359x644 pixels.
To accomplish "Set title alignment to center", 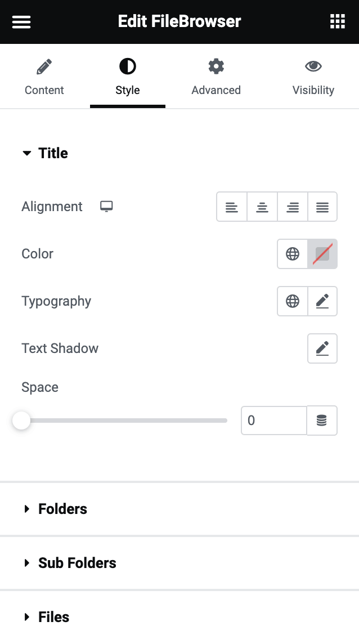I will [262, 207].
